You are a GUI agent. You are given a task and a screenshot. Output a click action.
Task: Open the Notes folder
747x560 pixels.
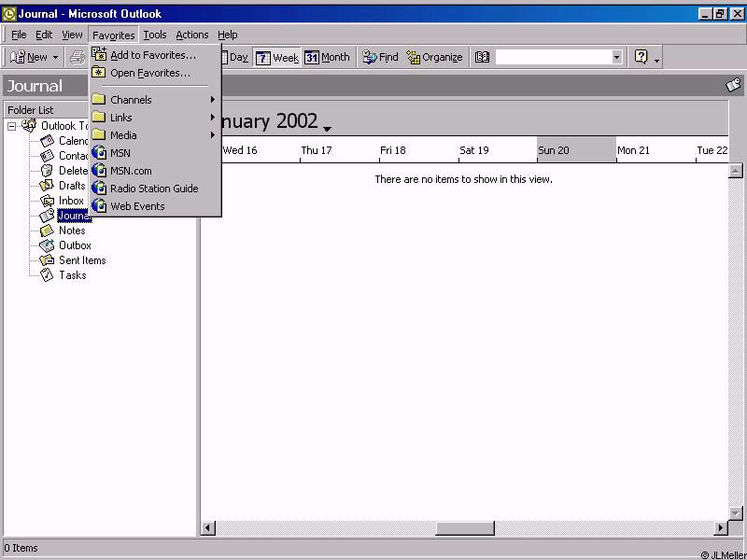pos(72,231)
